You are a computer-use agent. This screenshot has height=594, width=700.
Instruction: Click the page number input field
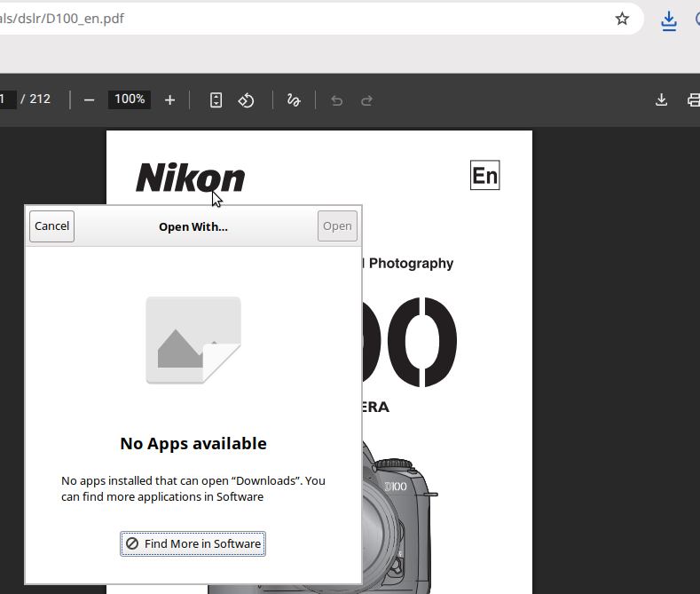pyautogui.click(x=7, y=99)
